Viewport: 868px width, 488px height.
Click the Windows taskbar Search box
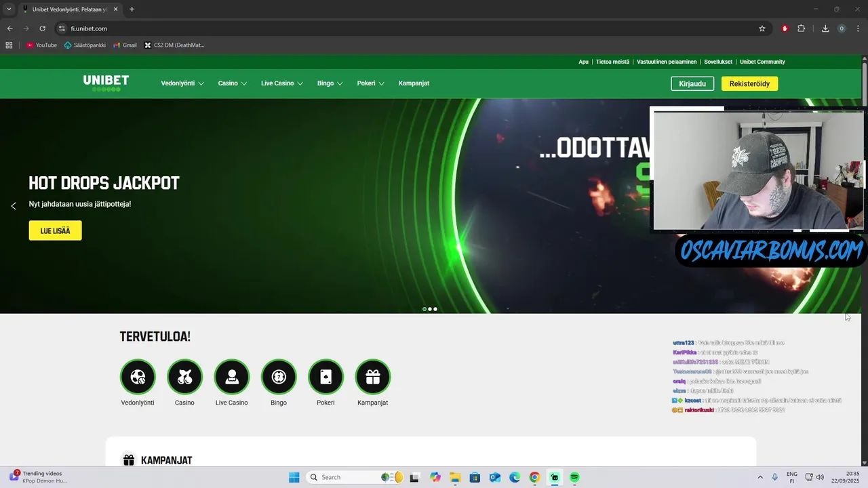tap(355, 477)
